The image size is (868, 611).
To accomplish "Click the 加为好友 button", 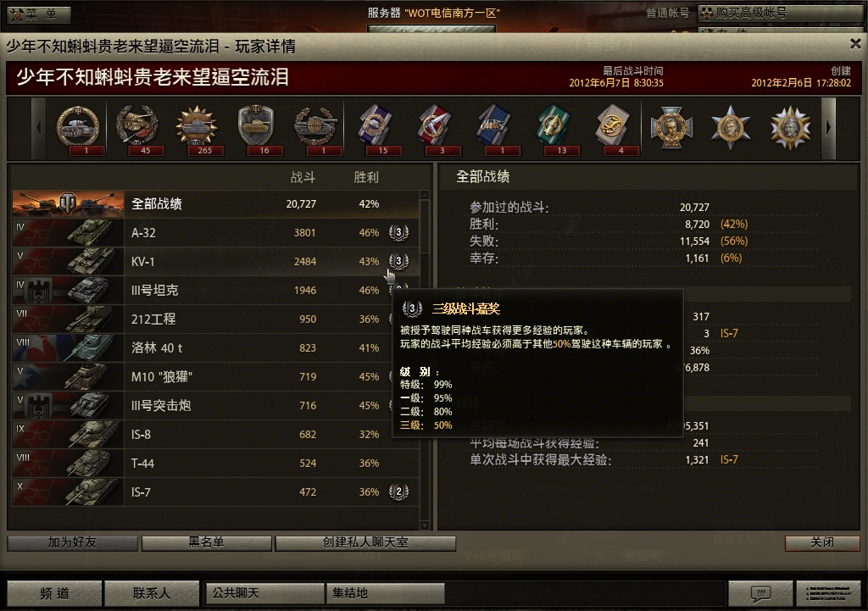I will point(73,543).
